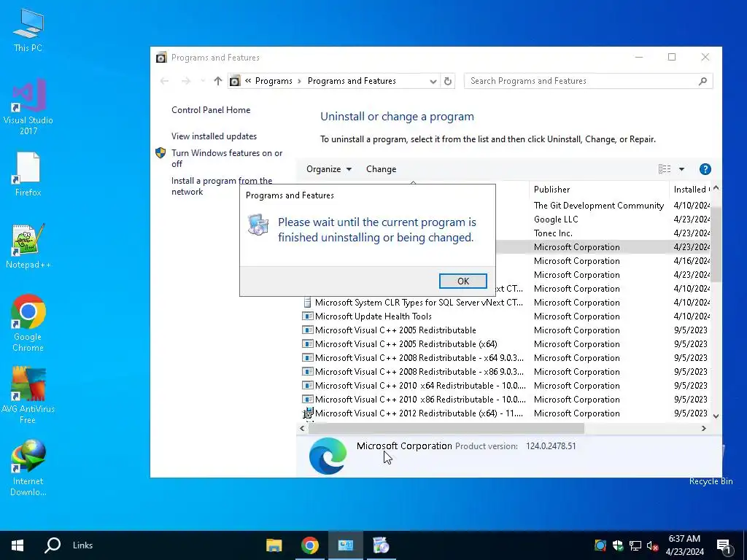Sort by the Installed On column header
The image size is (747, 560).
pos(689,190)
